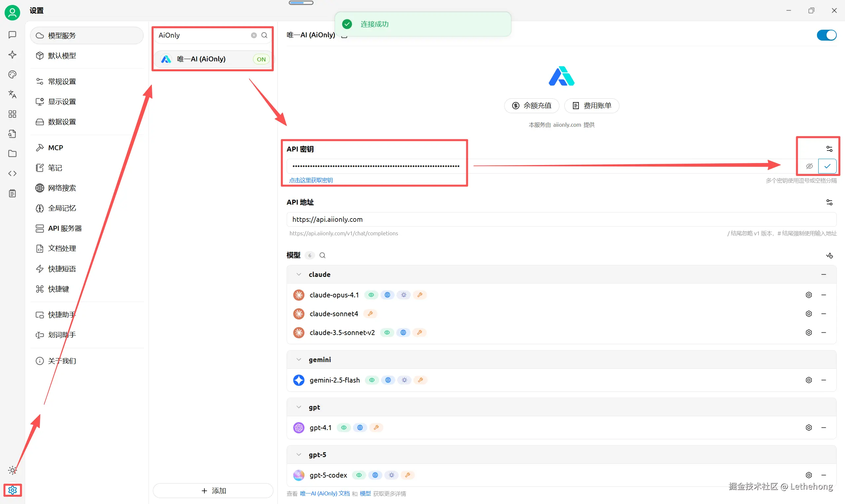Click the API 地址 input field
Image resolution: width=845 pixels, height=504 pixels.
[x=561, y=219]
